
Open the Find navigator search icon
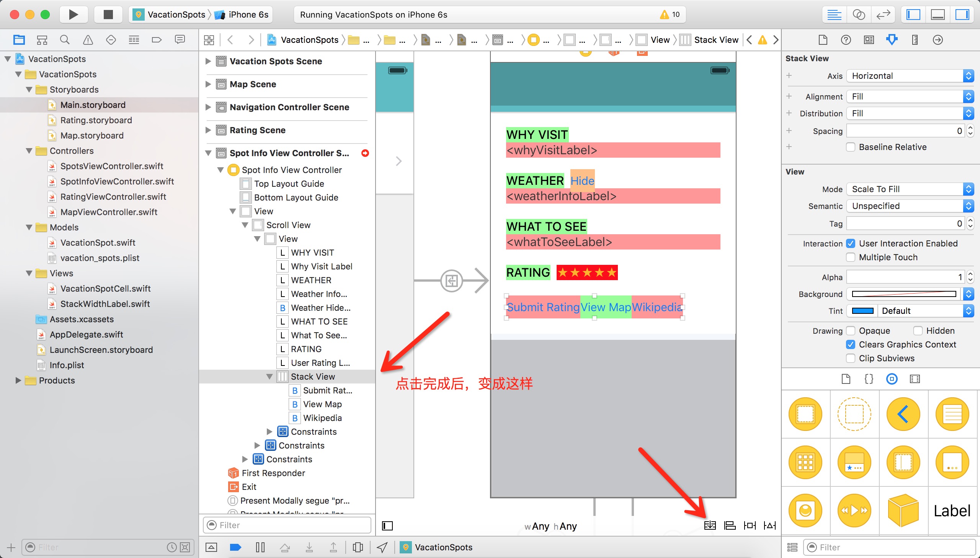[x=65, y=40]
